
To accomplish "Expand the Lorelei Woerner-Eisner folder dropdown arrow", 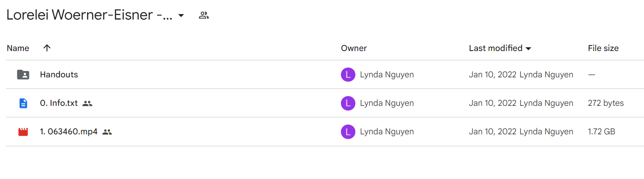I will pos(181,16).
